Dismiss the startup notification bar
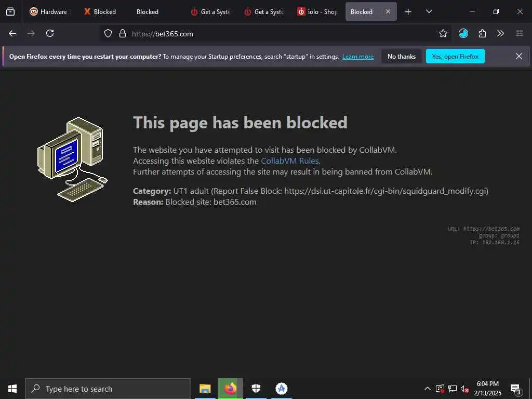 click(519, 56)
